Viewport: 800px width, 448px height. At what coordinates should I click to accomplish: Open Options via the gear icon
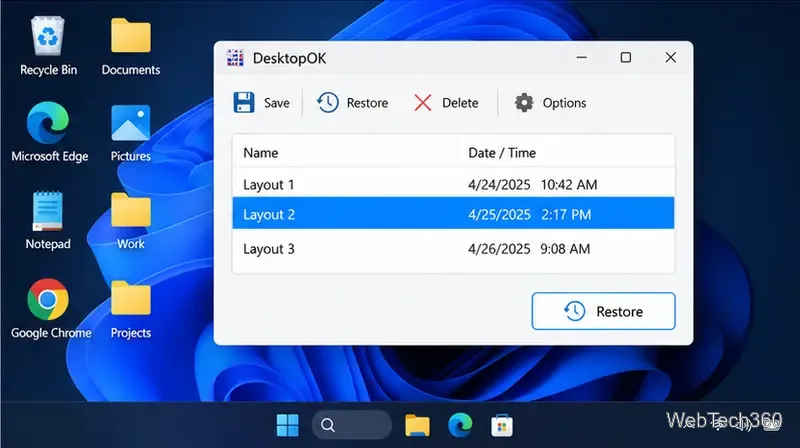tap(523, 103)
